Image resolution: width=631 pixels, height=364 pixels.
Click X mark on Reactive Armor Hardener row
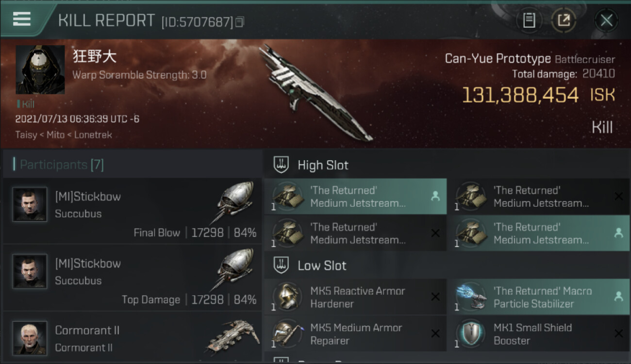tap(435, 297)
